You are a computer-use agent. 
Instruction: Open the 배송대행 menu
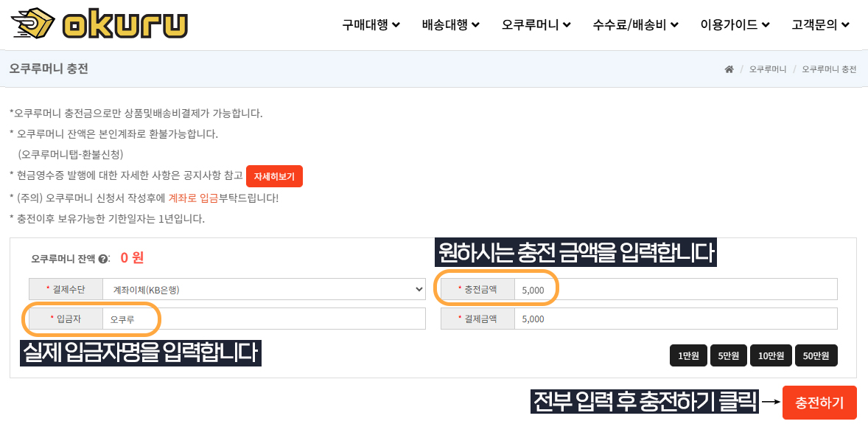pos(451,25)
